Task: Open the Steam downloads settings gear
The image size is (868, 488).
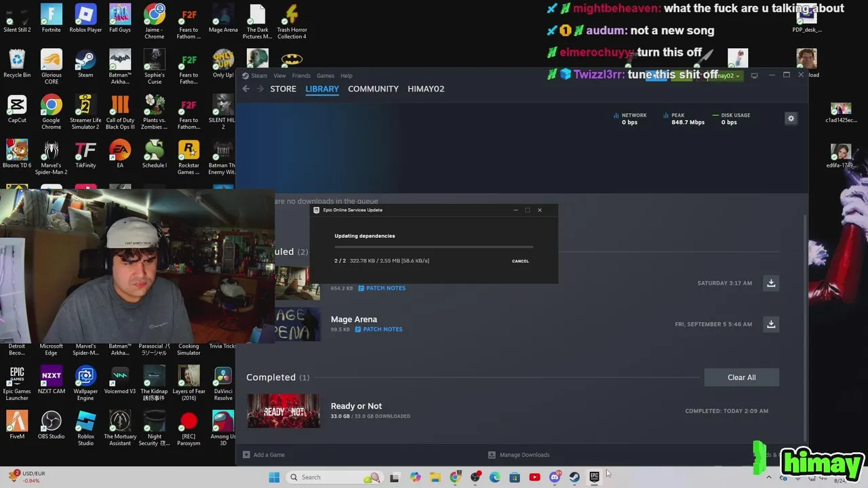Action: coord(791,119)
